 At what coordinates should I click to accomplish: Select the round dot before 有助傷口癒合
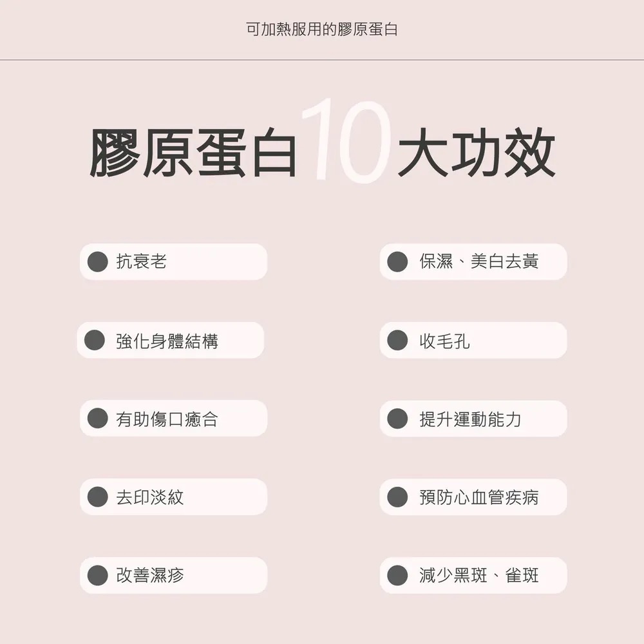[x=97, y=419]
